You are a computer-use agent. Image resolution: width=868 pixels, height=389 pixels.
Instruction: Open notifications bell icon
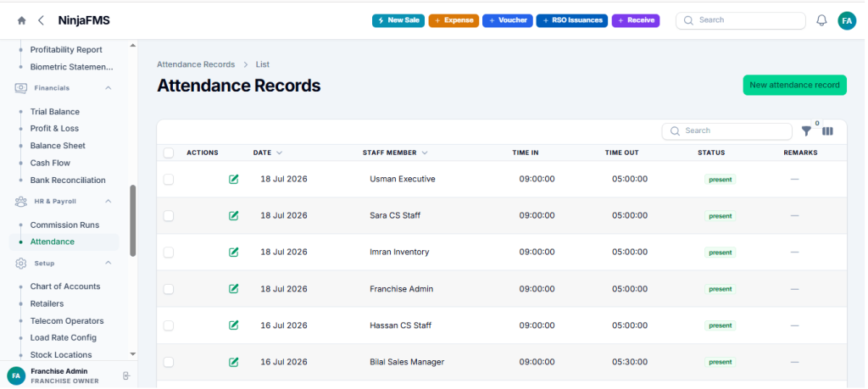pyautogui.click(x=821, y=20)
